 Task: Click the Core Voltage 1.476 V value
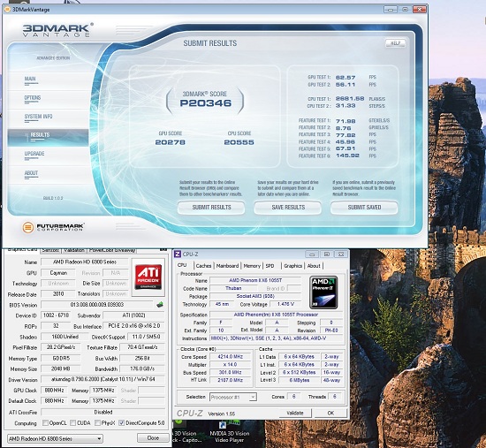point(285,304)
